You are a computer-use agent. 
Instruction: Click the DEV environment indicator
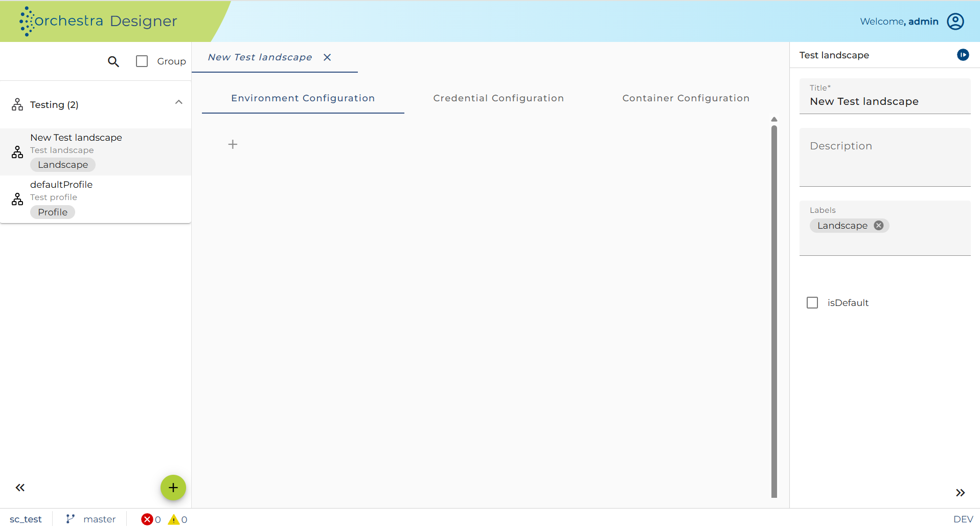coord(963,519)
